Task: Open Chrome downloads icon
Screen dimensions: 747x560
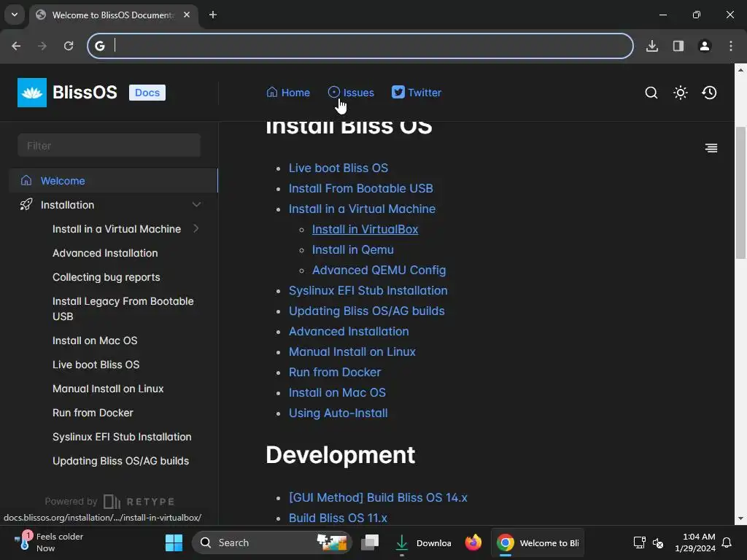Action: [652, 46]
